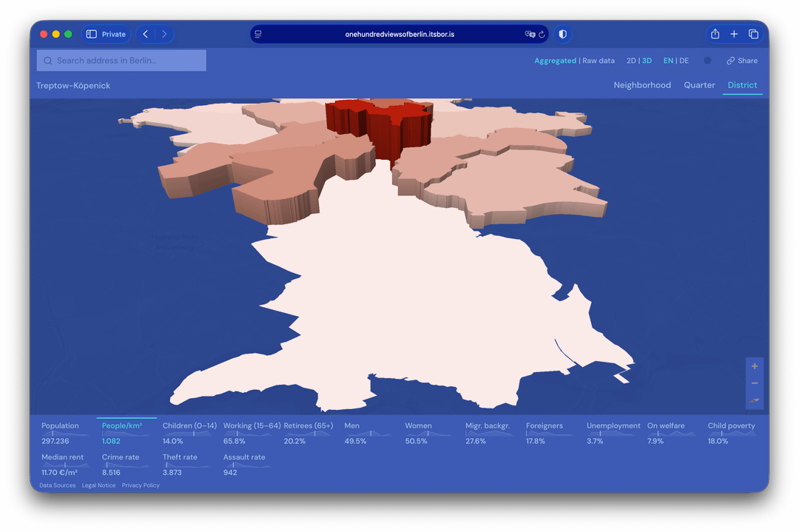Click the Share link button

coord(742,61)
